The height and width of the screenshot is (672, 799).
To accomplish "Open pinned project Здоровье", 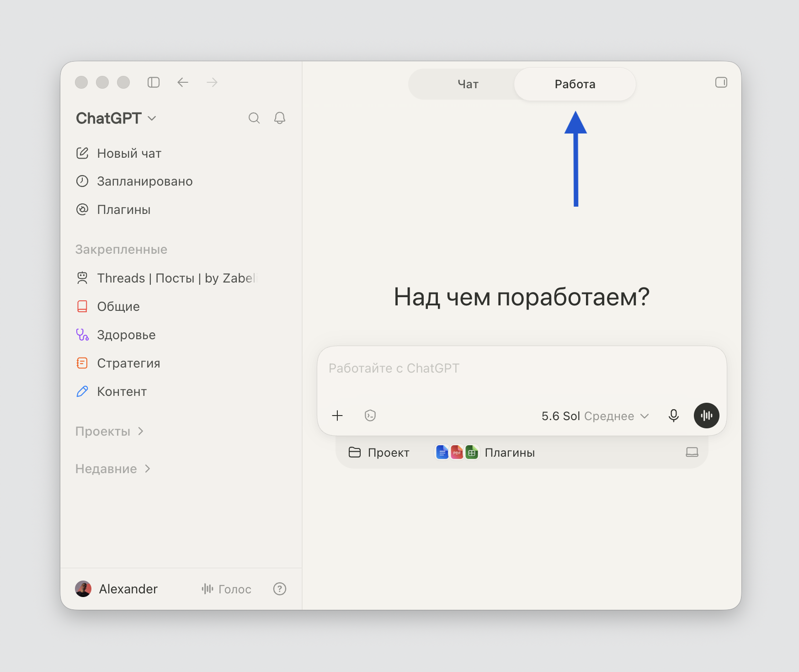I will [126, 335].
